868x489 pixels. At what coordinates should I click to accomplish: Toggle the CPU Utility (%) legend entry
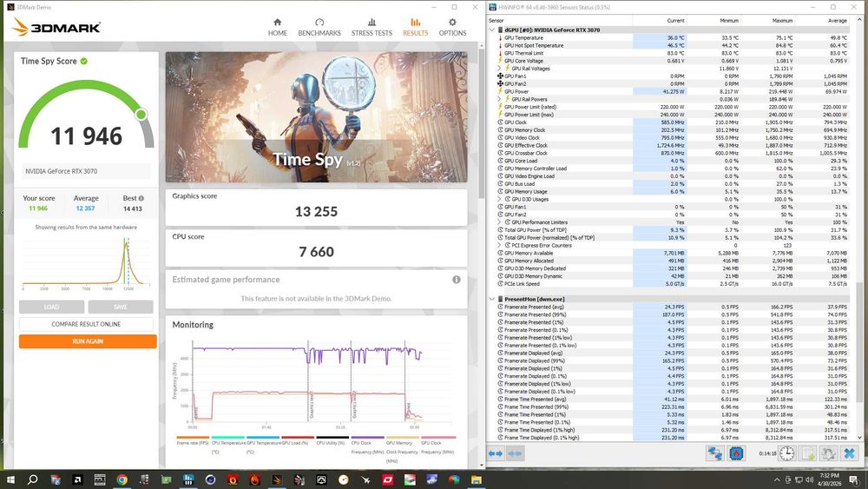(x=332, y=441)
